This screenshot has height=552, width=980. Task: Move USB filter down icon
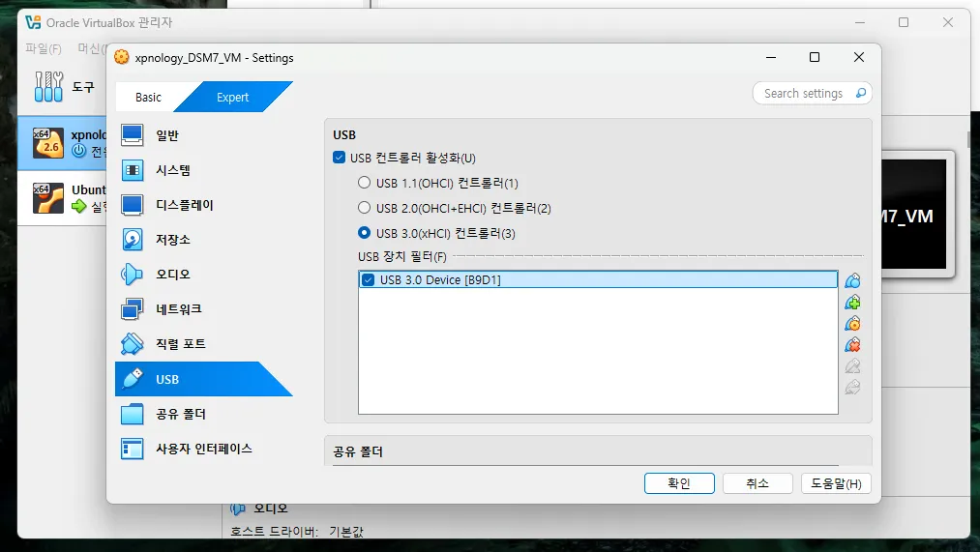click(852, 387)
